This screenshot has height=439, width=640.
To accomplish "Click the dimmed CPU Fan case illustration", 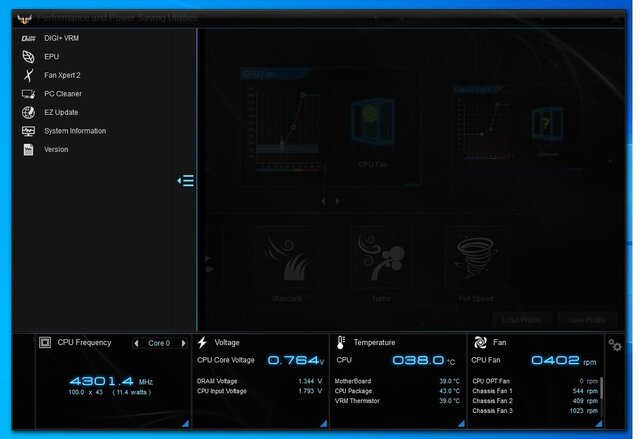I will pyautogui.click(x=373, y=121).
